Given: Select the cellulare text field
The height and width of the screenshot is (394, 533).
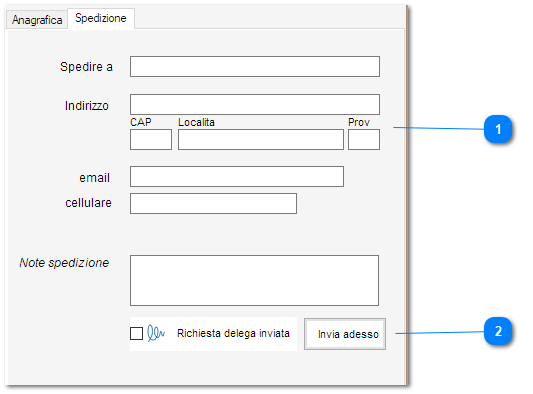Looking at the screenshot, I should click(x=213, y=204).
